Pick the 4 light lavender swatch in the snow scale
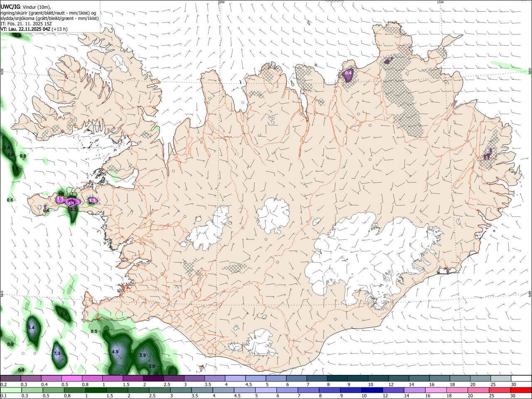Viewport: 532px width, 399px height. click(235, 379)
